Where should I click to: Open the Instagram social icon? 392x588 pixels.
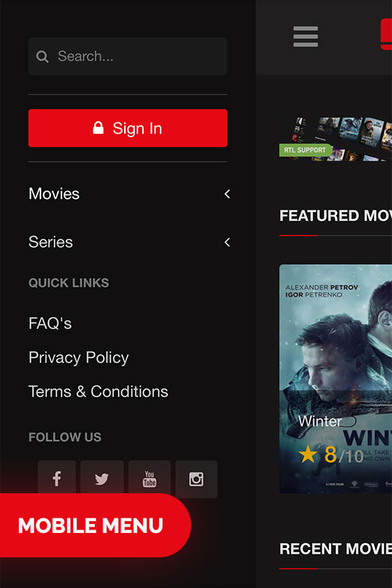click(x=197, y=479)
